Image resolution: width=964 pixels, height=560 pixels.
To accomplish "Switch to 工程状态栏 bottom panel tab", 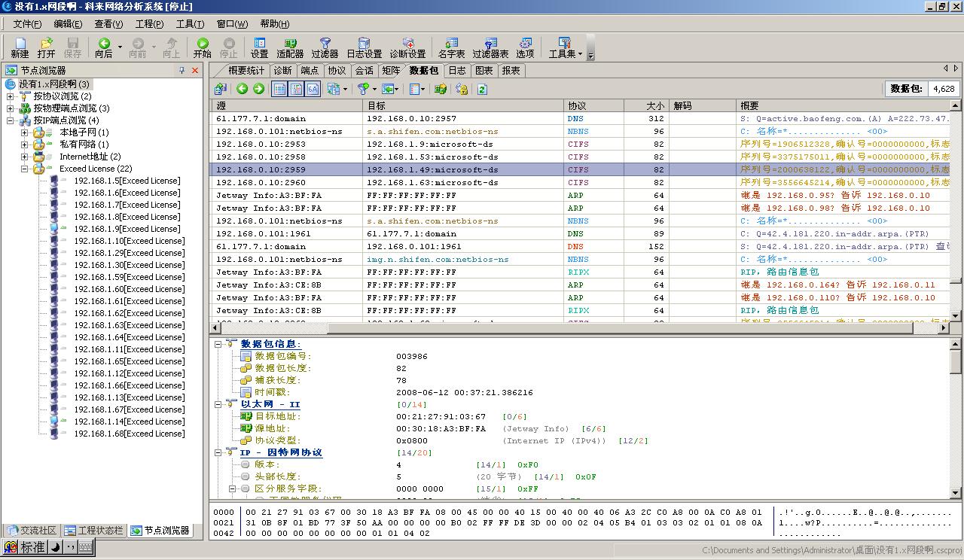I will coord(93,530).
